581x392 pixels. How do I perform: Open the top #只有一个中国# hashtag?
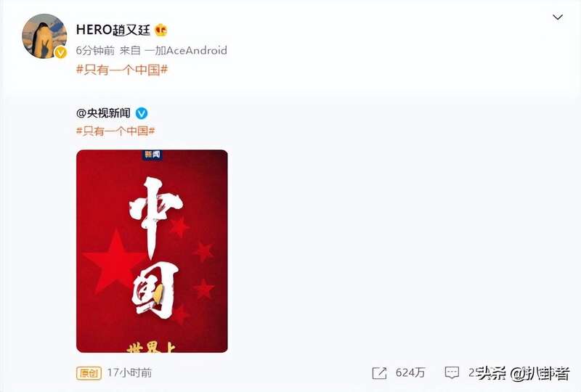pos(122,69)
